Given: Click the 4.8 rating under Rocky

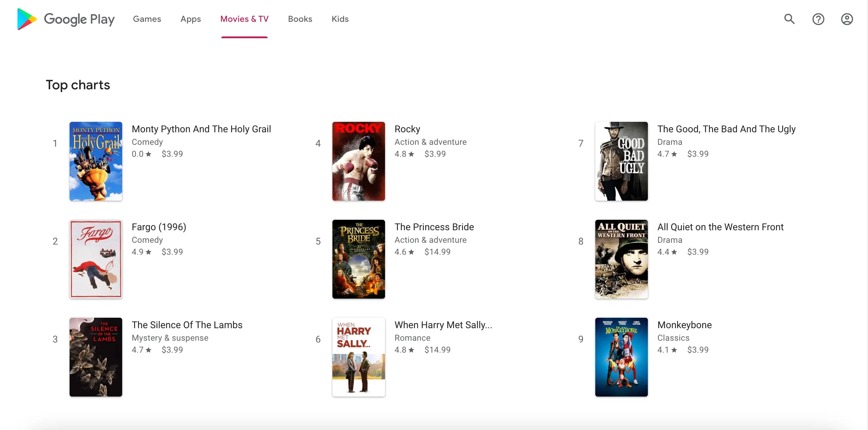Looking at the screenshot, I should click(404, 154).
